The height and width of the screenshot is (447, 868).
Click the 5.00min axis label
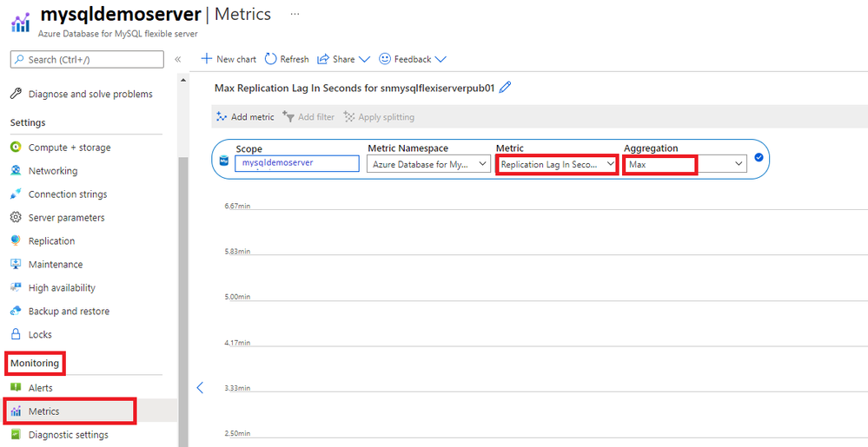(237, 297)
